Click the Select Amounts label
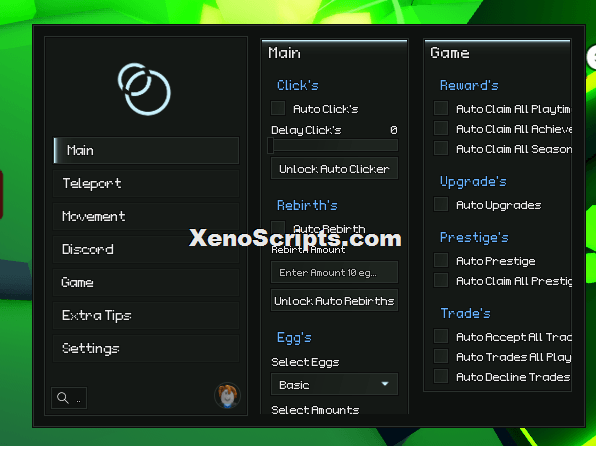The image size is (596, 476). (315, 410)
